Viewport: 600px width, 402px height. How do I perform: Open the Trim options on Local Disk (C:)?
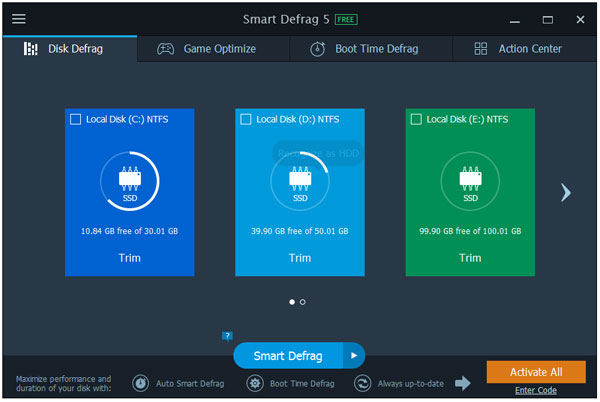coord(130,258)
